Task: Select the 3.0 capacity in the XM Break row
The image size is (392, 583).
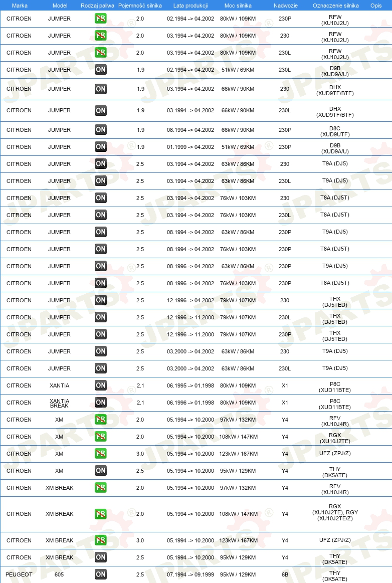Action: [x=140, y=540]
